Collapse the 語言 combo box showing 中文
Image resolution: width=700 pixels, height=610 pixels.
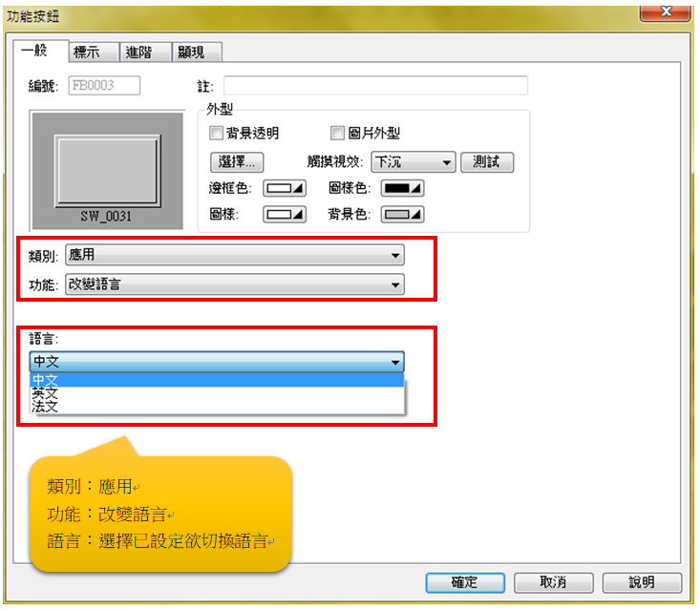coord(217,362)
